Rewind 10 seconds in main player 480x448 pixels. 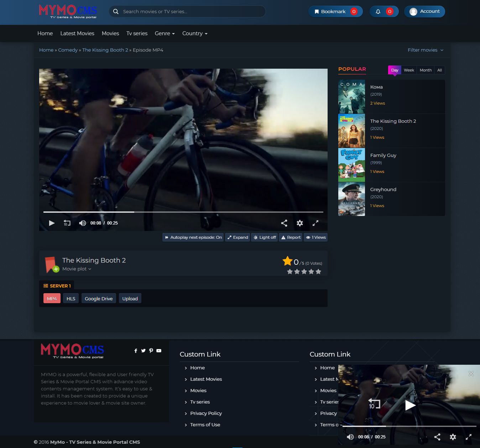pos(67,223)
